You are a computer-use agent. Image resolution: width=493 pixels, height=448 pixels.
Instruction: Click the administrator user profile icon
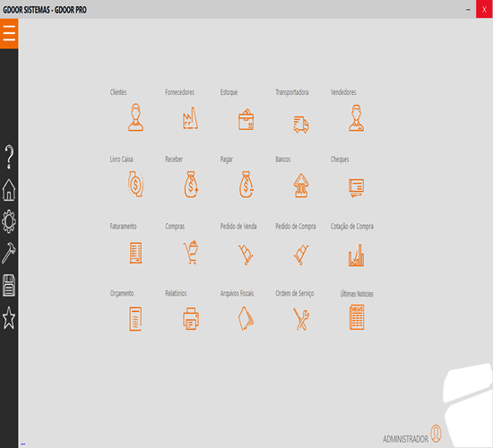[x=437, y=434]
